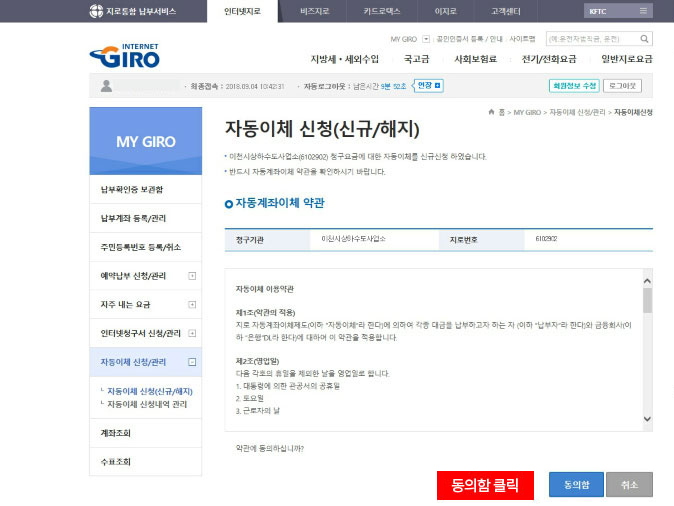This screenshot has height=506, width=674.
Task: Select 자동이체 신청내역 관리 submenu
Action: [147, 404]
